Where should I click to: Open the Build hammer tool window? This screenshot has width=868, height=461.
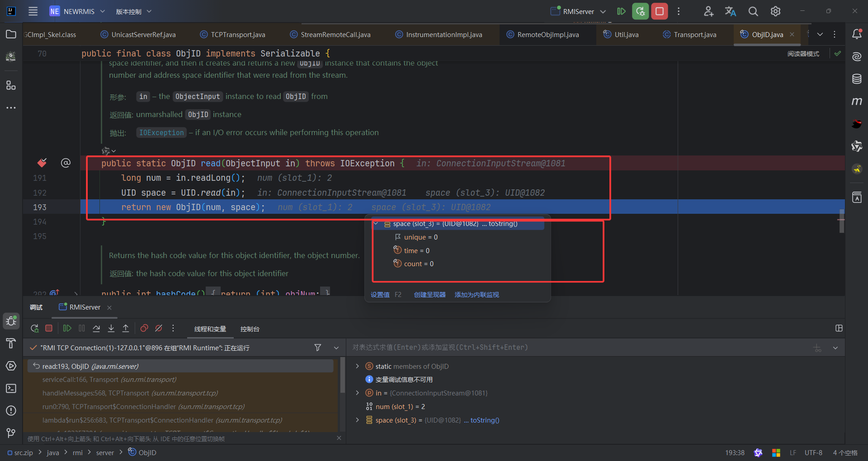click(x=11, y=343)
